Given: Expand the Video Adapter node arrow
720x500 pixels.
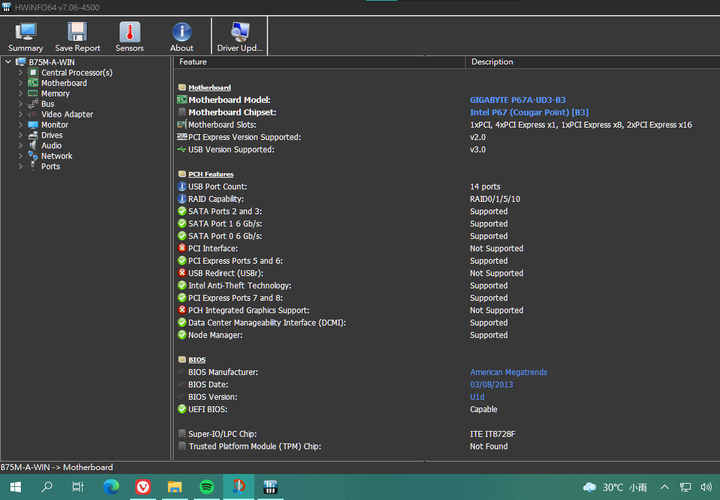Looking at the screenshot, I should [21, 114].
